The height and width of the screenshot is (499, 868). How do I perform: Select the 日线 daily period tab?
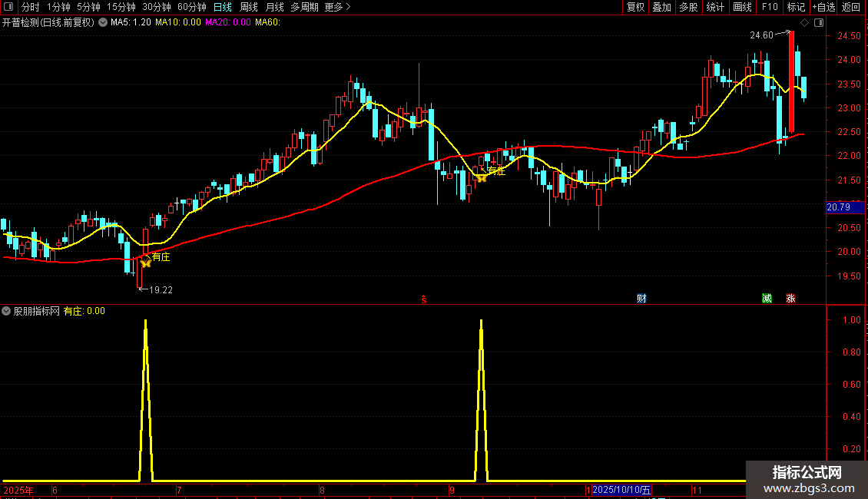click(223, 7)
